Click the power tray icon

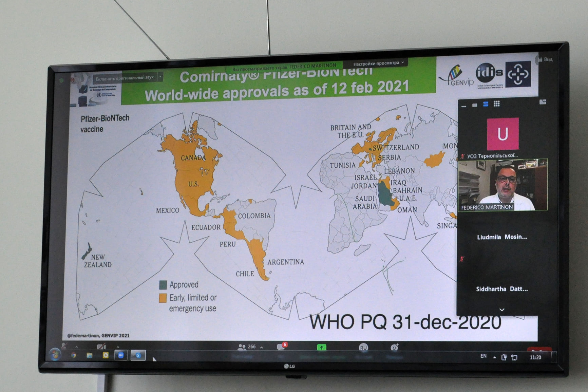[x=504, y=357]
